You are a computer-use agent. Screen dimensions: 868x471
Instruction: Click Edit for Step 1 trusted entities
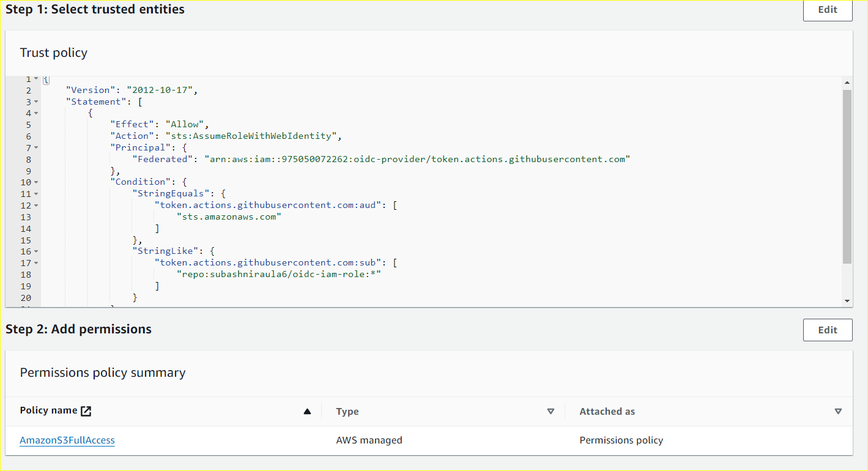(827, 10)
